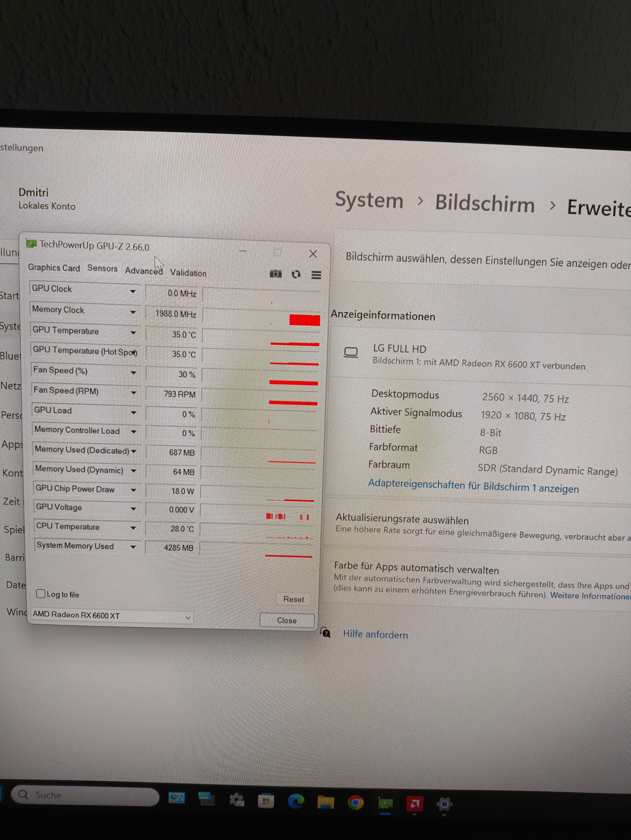This screenshot has height=840, width=631.
Task: Expand the GPU Chip Power Draw dropdown
Action: pos(133,490)
